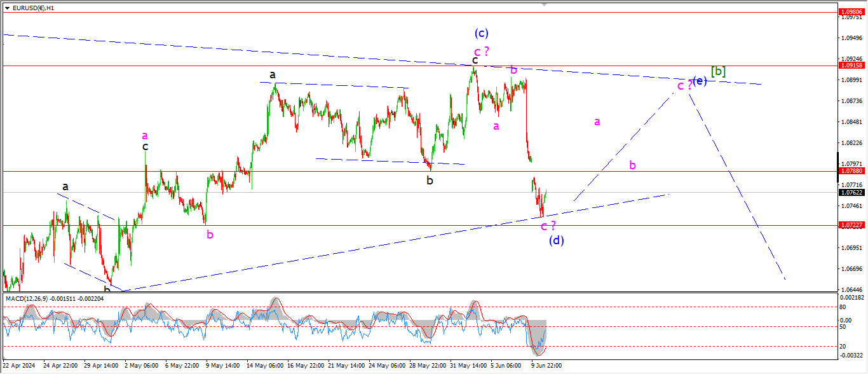This screenshot has width=868, height=374.
Task: Select the red 1.09806 price label
Action: [850, 12]
